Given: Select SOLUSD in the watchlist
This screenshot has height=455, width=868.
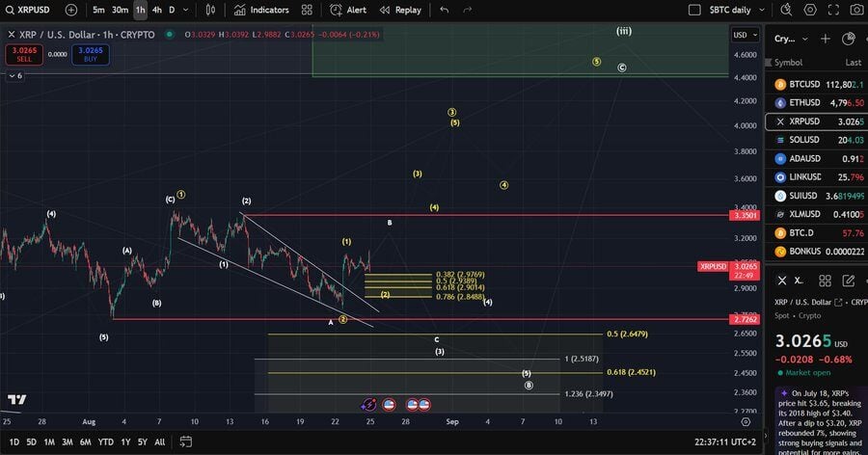Looking at the screenshot, I should [x=817, y=140].
